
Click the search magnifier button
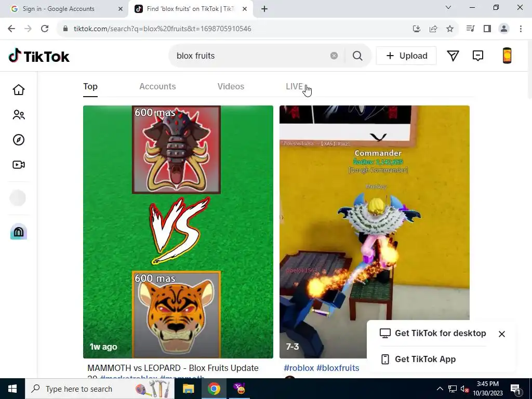357,56
